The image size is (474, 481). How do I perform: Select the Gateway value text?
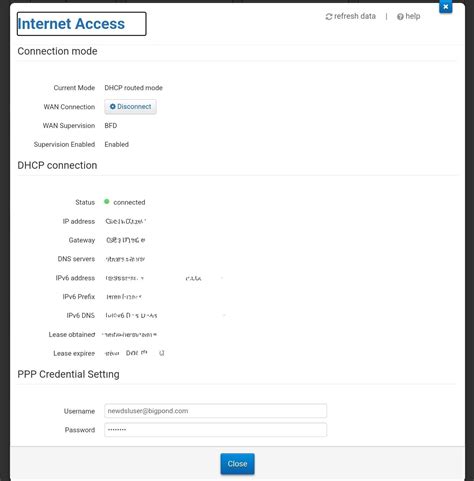pyautogui.click(x=125, y=240)
